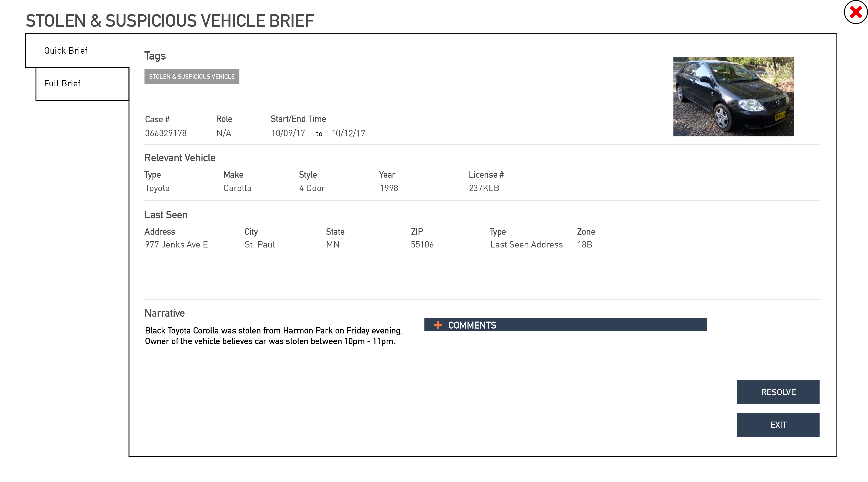Open the COMMENTS bar

click(x=565, y=325)
